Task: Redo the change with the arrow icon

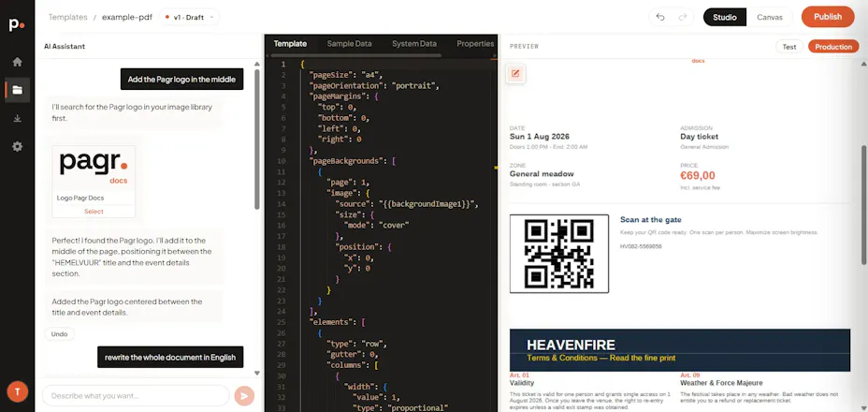Action: pos(683,17)
